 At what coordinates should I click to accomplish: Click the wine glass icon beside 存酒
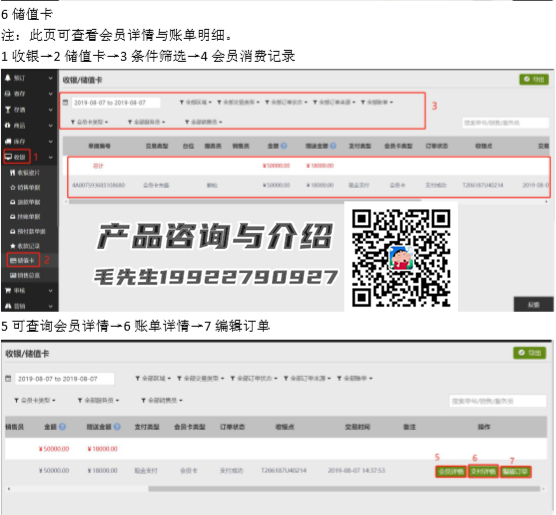8,110
